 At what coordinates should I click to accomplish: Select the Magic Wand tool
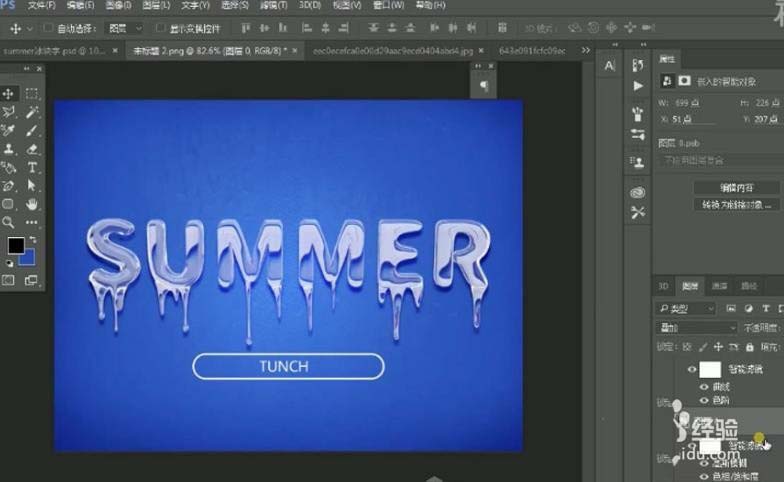(32, 112)
